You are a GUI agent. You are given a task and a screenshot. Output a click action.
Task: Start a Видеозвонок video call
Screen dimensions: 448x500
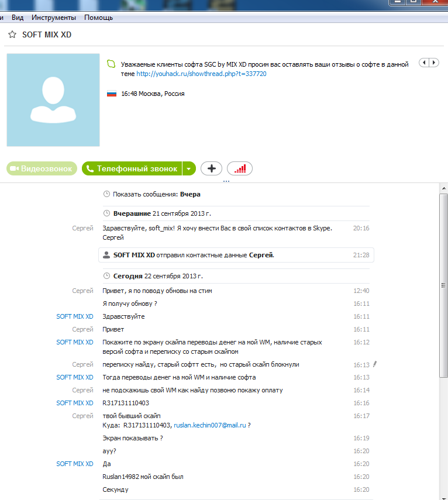pyautogui.click(x=42, y=168)
